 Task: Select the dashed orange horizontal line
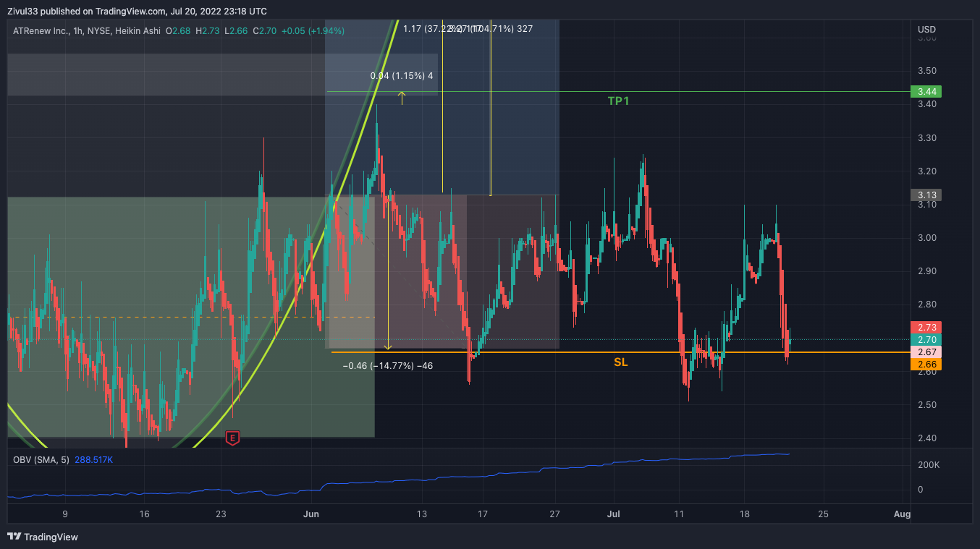[191, 317]
